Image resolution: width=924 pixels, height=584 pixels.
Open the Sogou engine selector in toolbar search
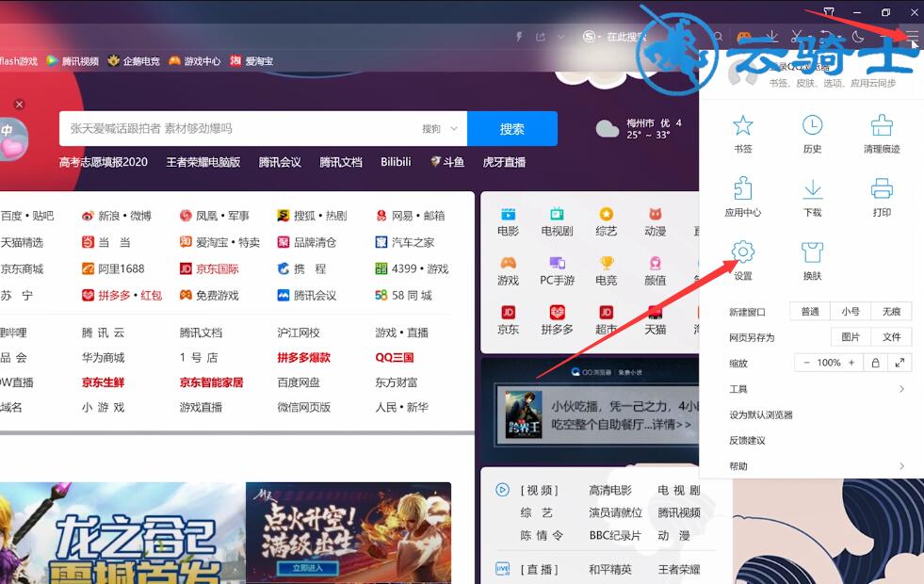click(592, 37)
